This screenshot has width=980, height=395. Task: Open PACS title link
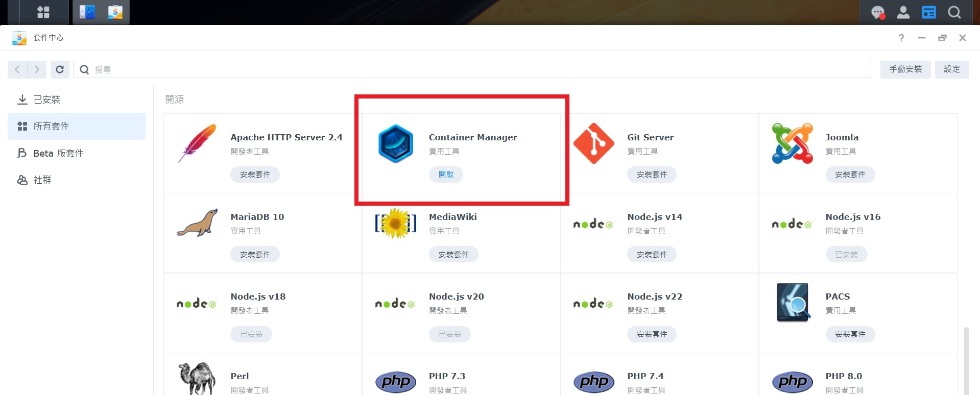click(x=838, y=297)
